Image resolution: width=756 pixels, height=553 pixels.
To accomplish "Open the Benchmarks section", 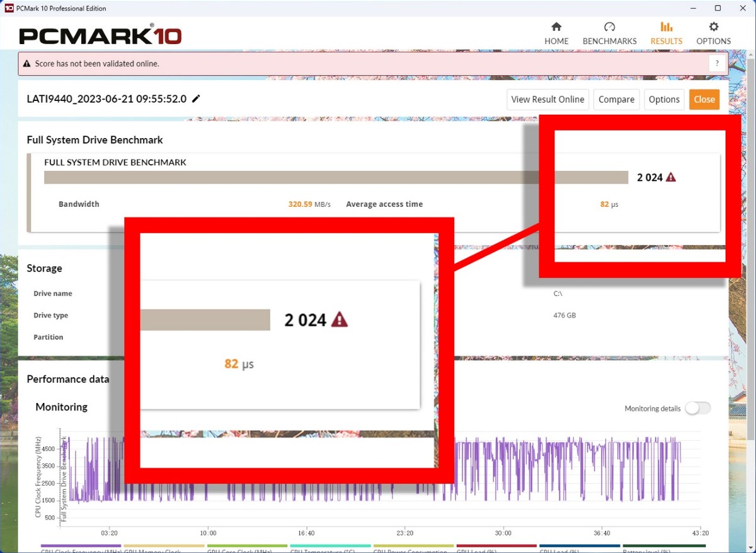I will pos(609,33).
